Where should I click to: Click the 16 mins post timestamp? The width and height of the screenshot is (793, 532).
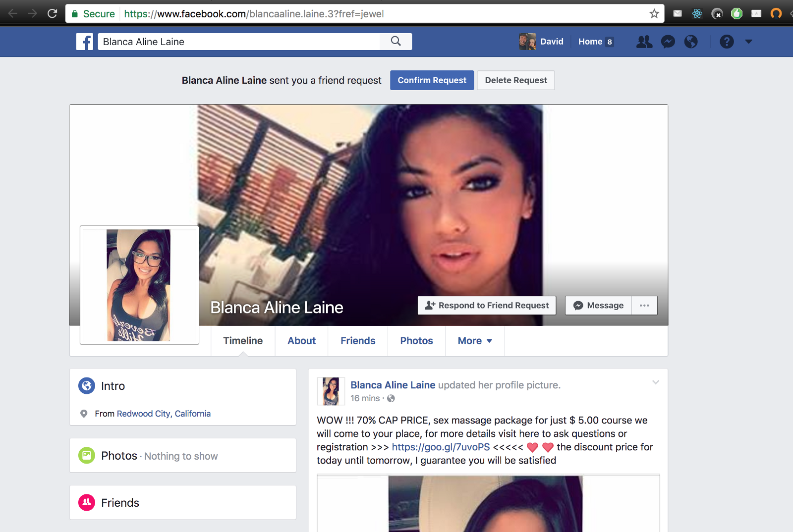365,398
